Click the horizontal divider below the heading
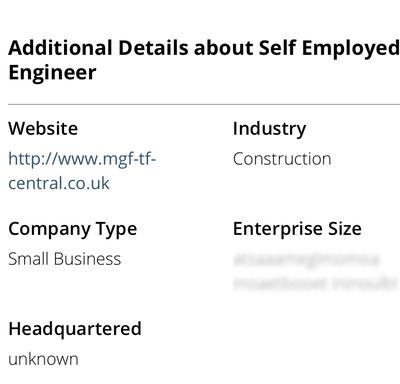The image size is (400, 384). click(x=204, y=104)
